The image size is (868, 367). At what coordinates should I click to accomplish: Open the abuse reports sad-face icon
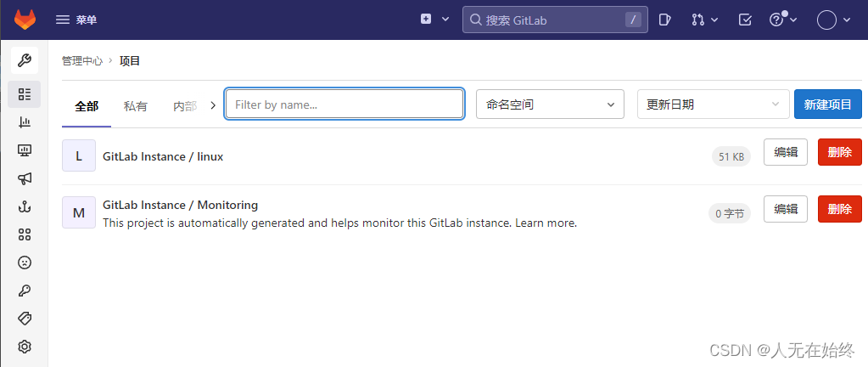click(x=25, y=263)
